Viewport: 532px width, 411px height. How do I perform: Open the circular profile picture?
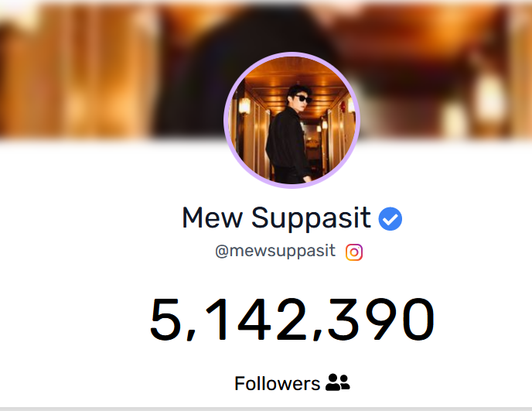point(292,120)
